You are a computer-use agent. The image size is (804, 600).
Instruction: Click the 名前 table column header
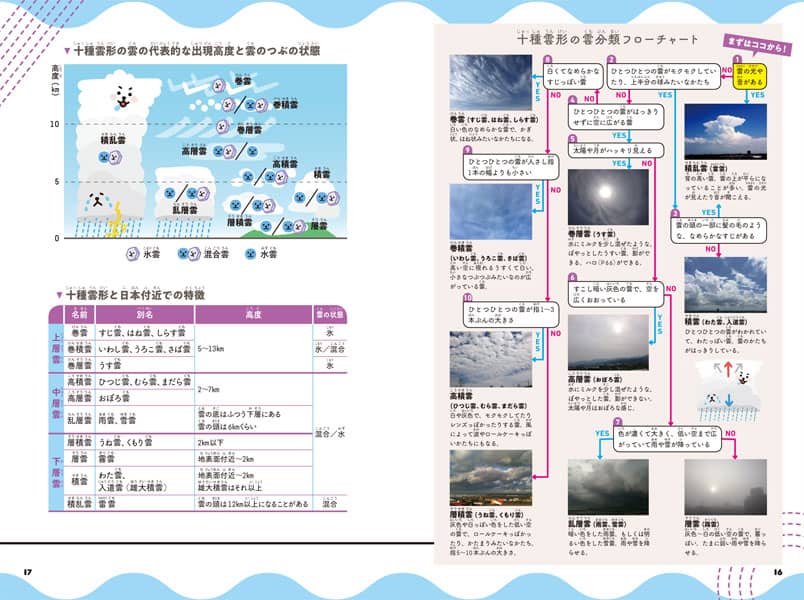(x=79, y=314)
